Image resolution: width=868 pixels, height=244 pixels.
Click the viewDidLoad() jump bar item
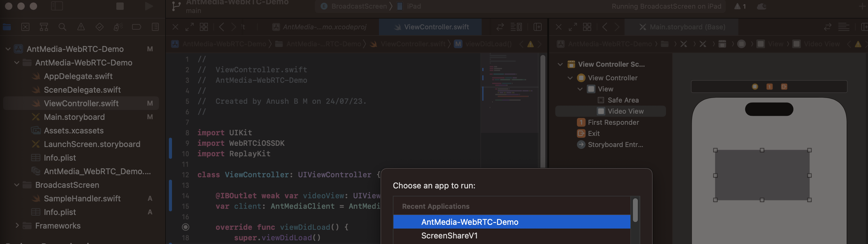pyautogui.click(x=483, y=44)
